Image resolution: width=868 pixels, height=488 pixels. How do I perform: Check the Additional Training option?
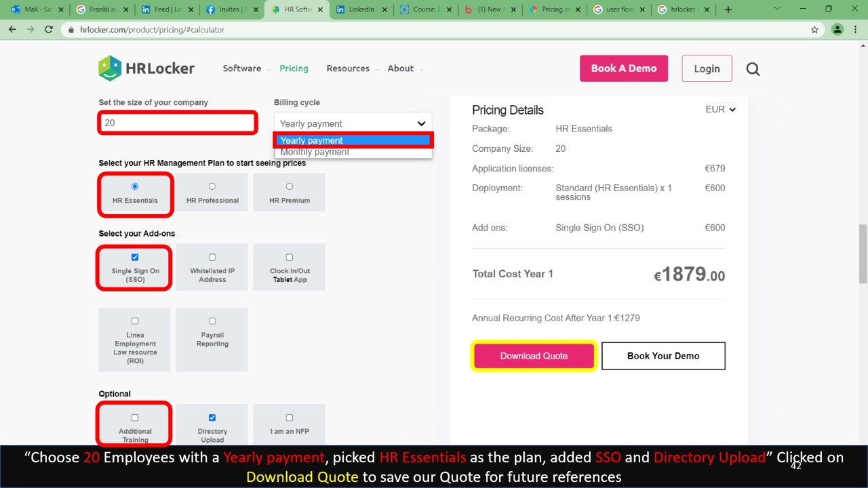pyautogui.click(x=135, y=418)
